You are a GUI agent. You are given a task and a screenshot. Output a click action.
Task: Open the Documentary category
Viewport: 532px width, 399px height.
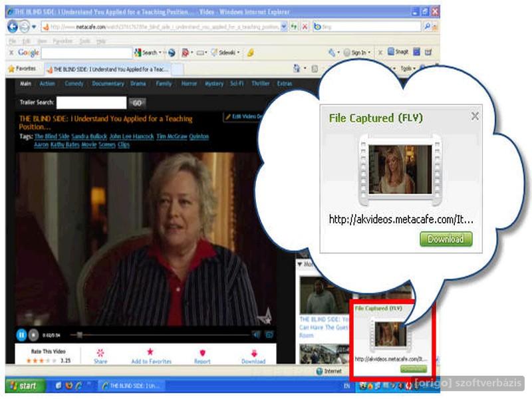[x=108, y=84]
